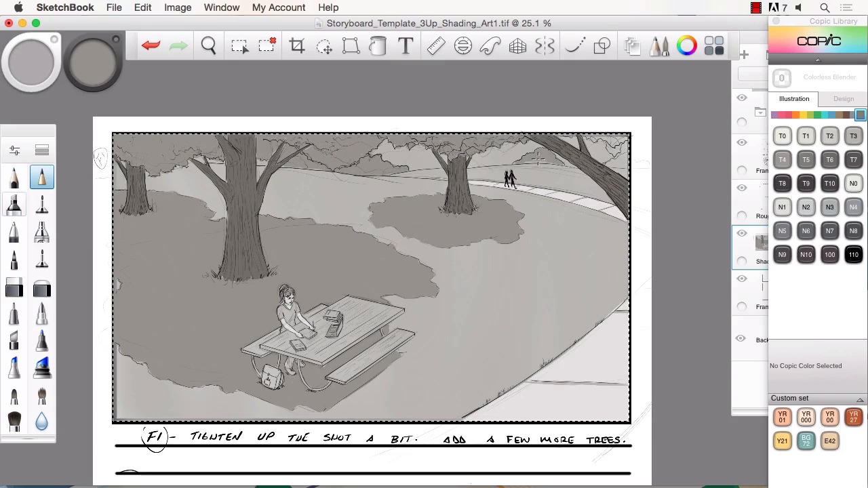Expand the Copic panel arrow under logo
868x488 pixels.
[x=818, y=60]
